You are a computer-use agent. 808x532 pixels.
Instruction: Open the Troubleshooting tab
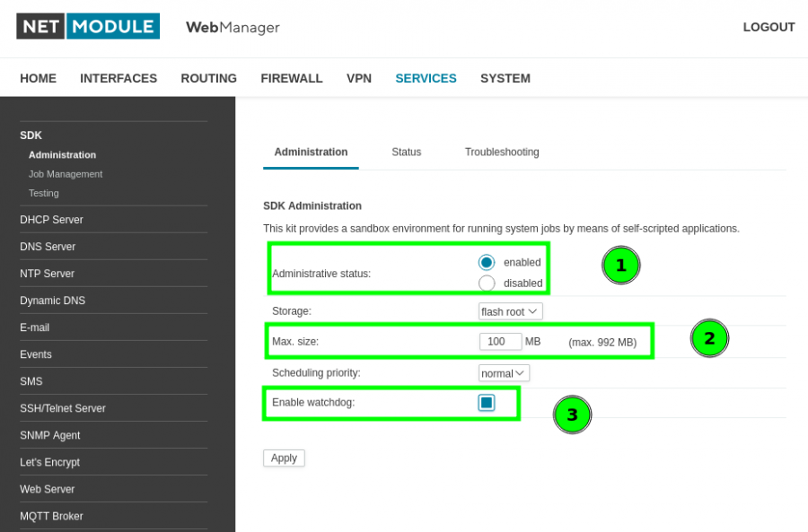(x=502, y=153)
